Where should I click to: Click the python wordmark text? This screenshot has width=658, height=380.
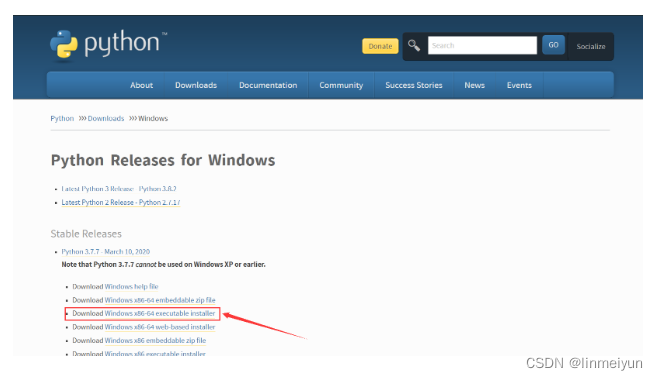coord(122,43)
